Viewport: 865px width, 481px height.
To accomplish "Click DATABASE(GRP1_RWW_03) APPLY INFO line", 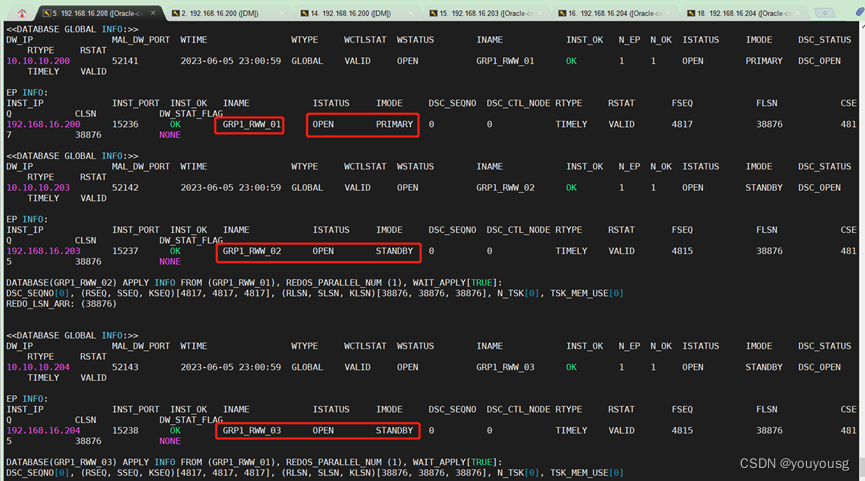I will (x=254, y=462).
